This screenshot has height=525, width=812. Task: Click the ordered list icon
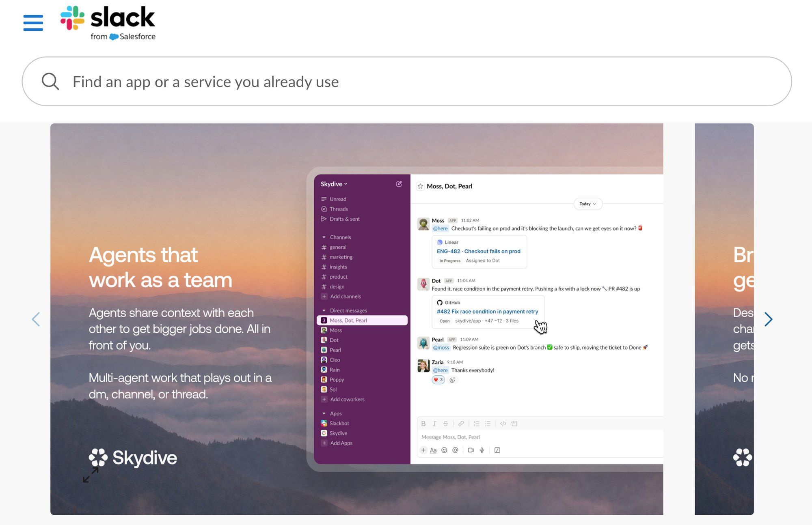pyautogui.click(x=477, y=424)
